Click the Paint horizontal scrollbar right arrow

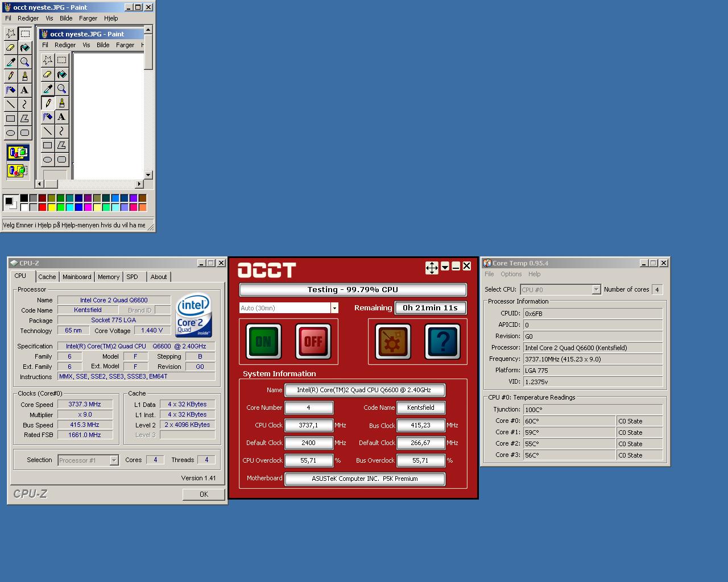point(139,184)
